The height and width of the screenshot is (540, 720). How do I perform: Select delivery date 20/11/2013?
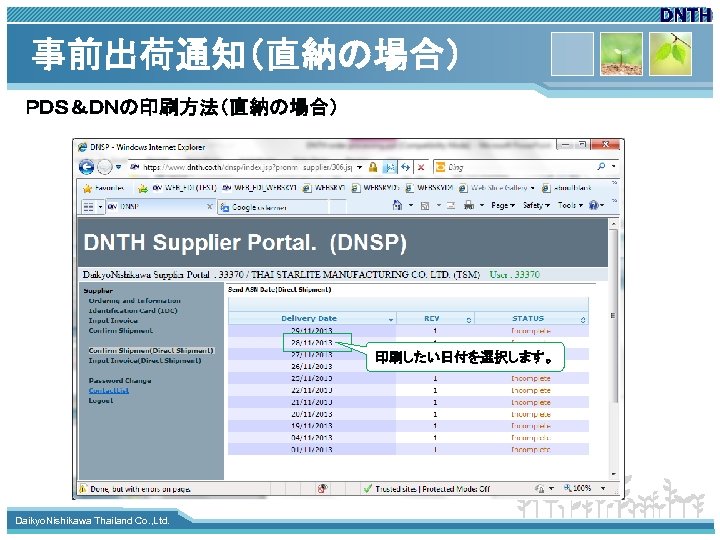pos(311,414)
